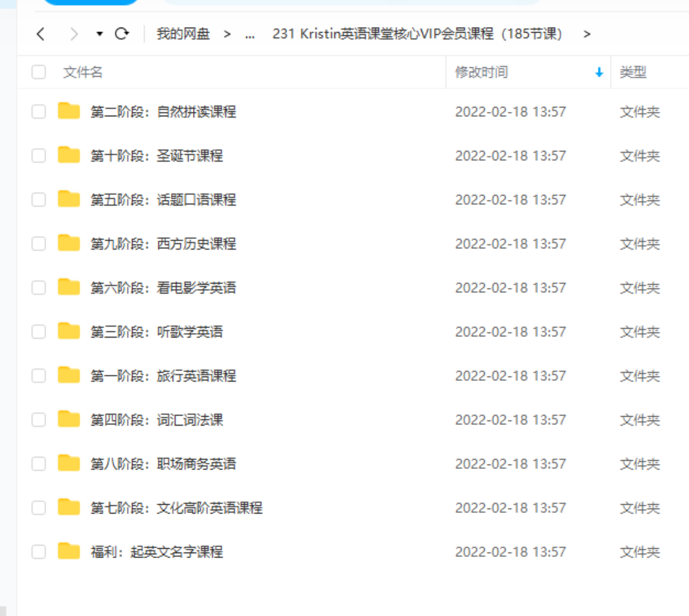Select the 第三阶段：听歌学英语 row
This screenshot has height=616, width=689.
click(x=353, y=332)
